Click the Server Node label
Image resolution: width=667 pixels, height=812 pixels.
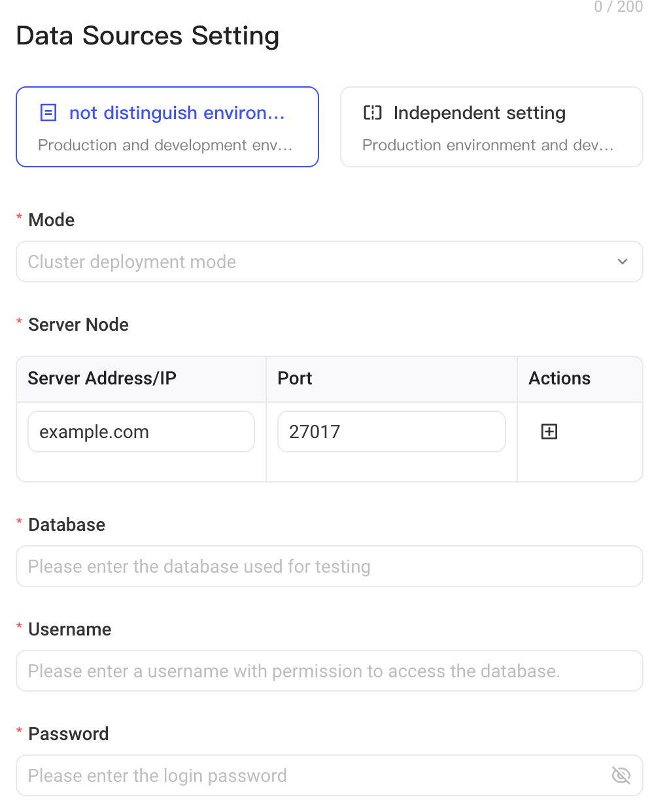(x=78, y=324)
